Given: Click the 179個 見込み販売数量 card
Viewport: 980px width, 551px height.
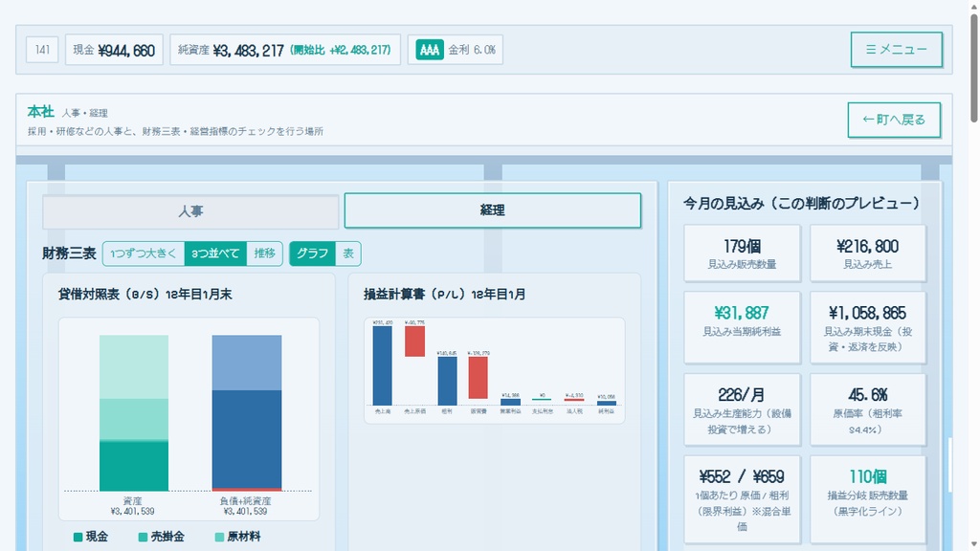Looking at the screenshot, I should click(x=742, y=253).
